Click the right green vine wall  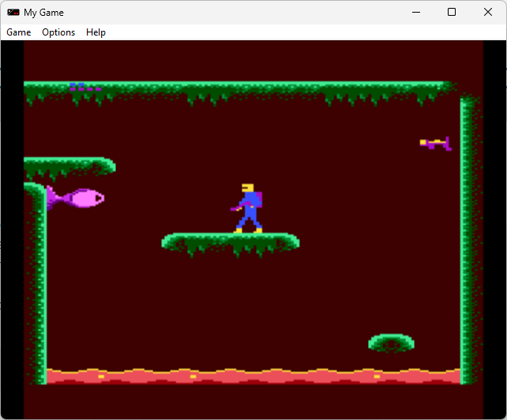[x=468, y=237]
